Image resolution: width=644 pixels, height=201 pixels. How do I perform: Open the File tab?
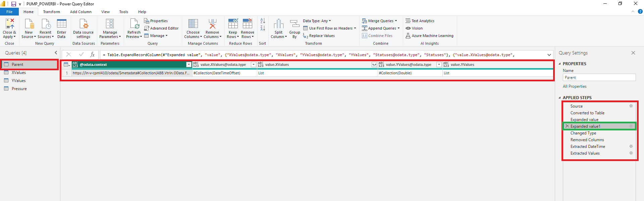tap(9, 12)
